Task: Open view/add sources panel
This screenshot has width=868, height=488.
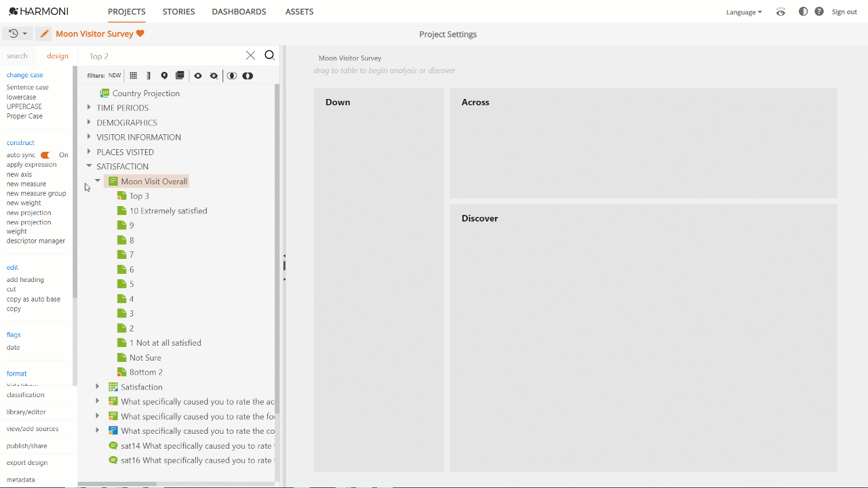Action: point(33,428)
